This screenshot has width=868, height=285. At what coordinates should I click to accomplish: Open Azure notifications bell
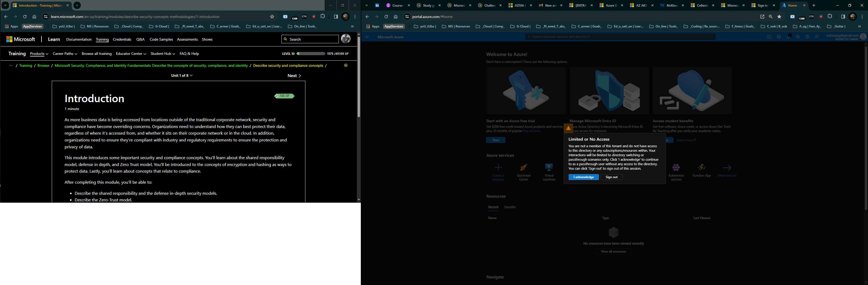tap(788, 37)
